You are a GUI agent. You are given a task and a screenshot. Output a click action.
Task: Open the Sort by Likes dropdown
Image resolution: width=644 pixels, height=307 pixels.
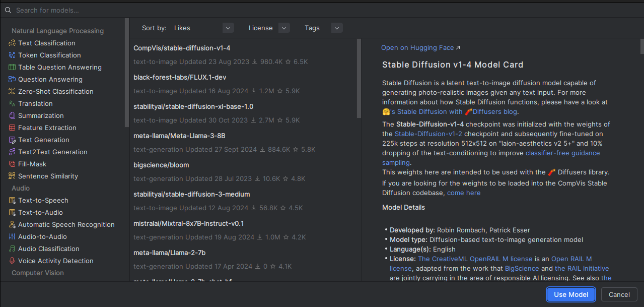pos(228,28)
